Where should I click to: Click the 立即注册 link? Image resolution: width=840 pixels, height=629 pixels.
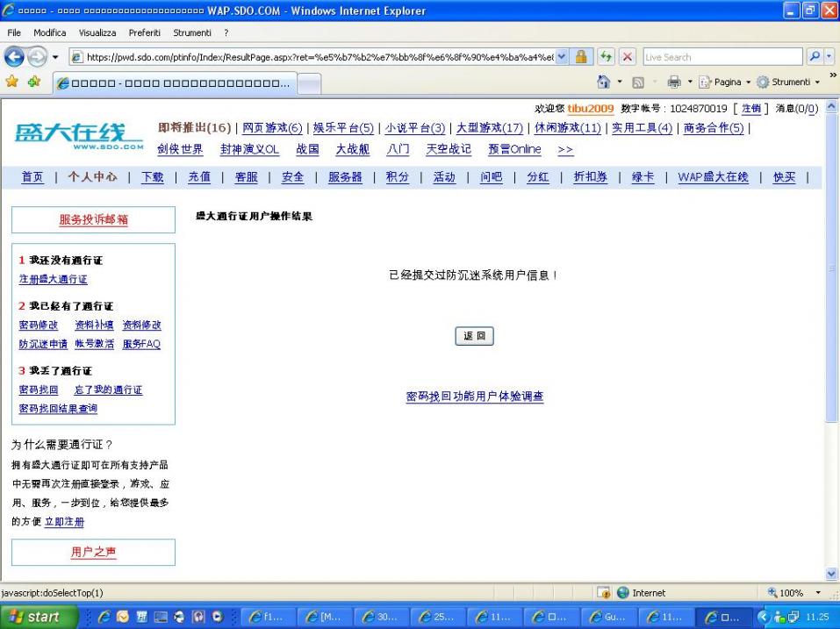[64, 521]
